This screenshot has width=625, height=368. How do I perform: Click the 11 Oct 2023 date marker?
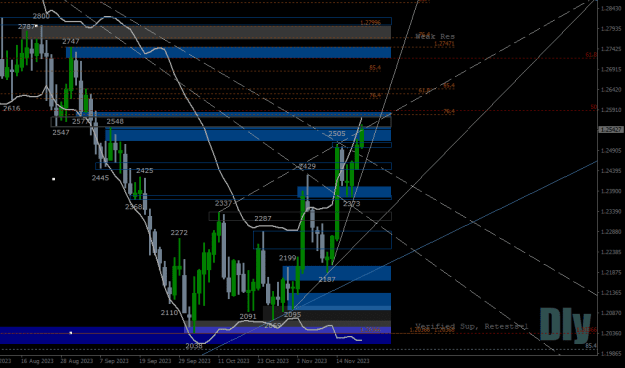pyautogui.click(x=234, y=361)
